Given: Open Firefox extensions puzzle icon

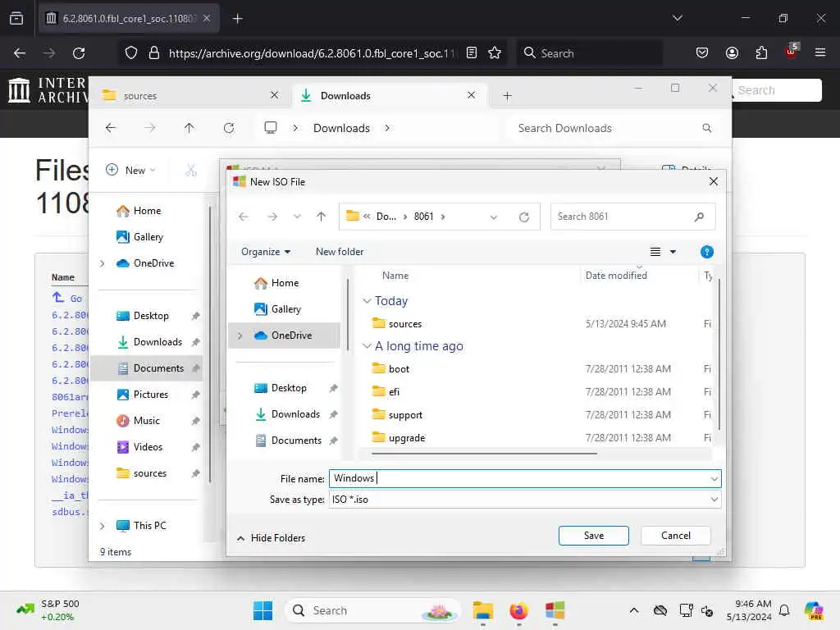Looking at the screenshot, I should [761, 53].
